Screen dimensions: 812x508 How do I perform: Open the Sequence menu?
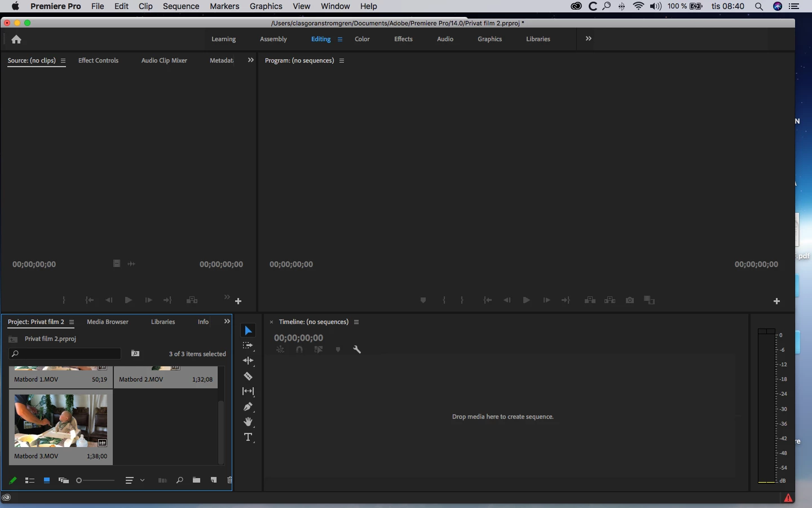coord(181,6)
